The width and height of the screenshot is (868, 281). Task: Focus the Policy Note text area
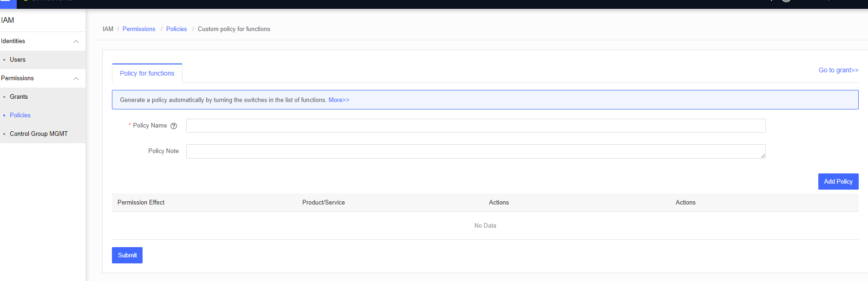pos(474,151)
